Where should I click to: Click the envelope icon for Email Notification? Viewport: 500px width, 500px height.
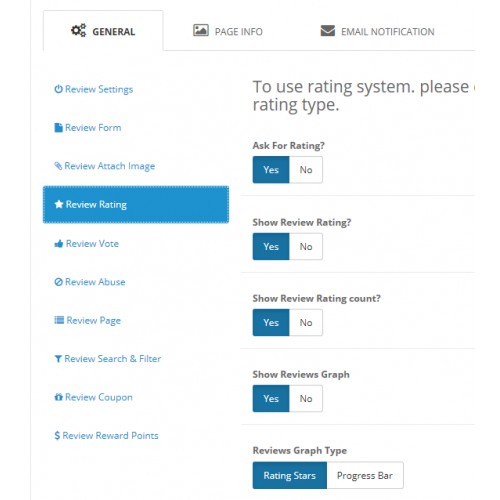coord(328,31)
